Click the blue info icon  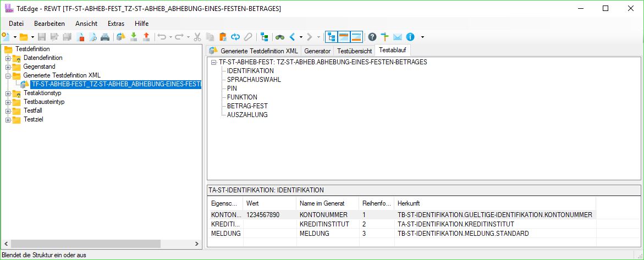[x=410, y=37]
